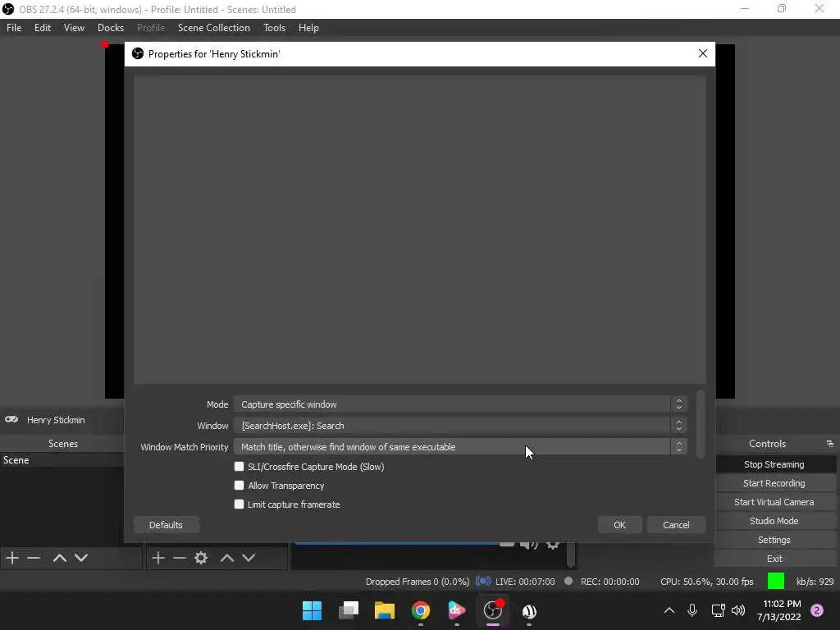Image resolution: width=840 pixels, height=630 pixels.
Task: Click the OBS Studio taskbar icon
Action: pyautogui.click(x=493, y=610)
